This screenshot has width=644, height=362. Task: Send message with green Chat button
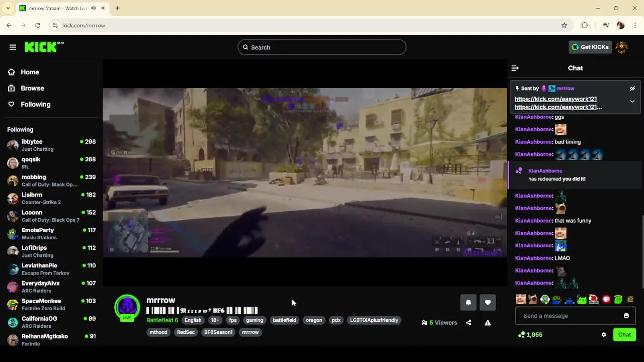[624, 335]
